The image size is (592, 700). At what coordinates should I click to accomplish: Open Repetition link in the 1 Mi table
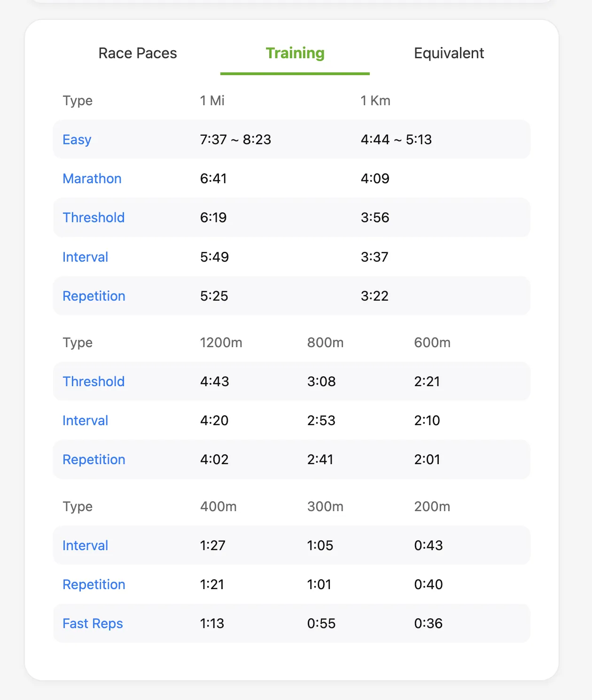point(94,296)
